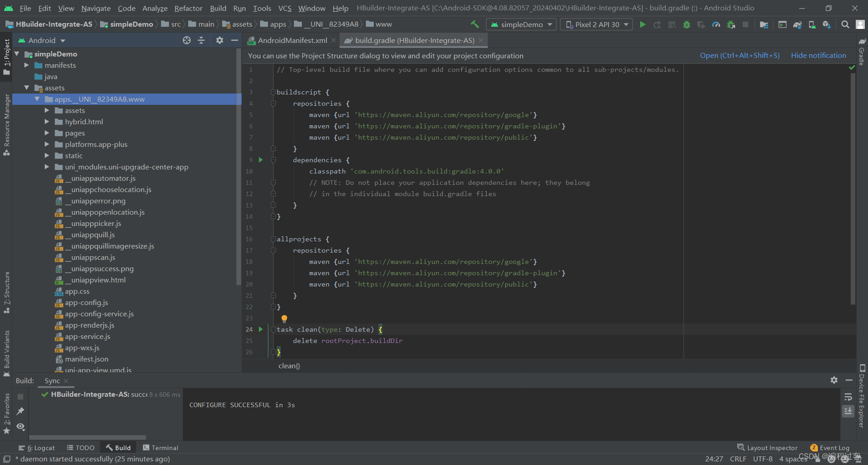868x465 pixels.
Task: Open the Event Log button
Action: point(830,448)
